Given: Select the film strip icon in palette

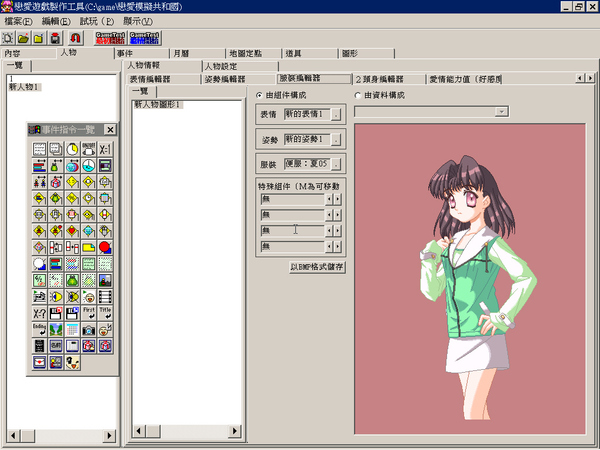Looking at the screenshot, I should click(x=105, y=297).
